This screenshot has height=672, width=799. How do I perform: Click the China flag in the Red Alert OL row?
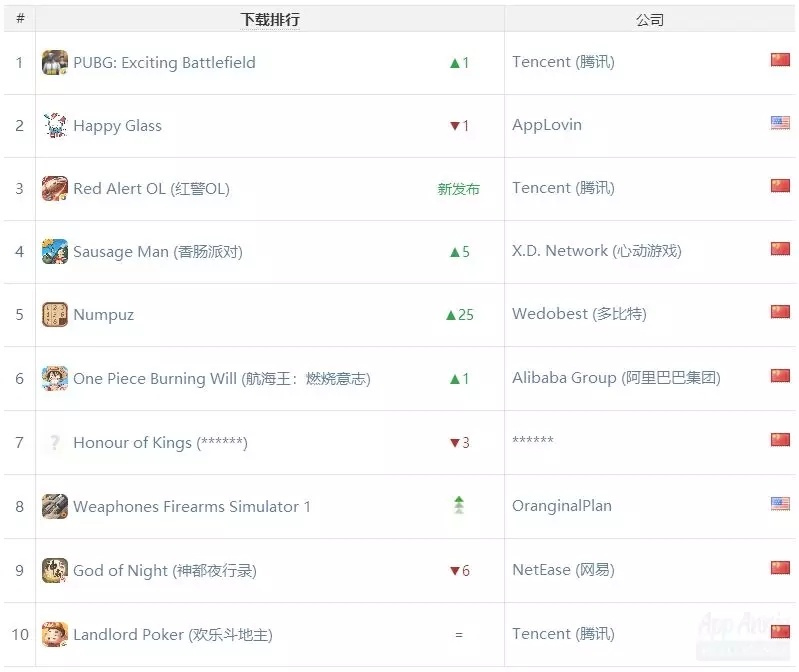[780, 185]
